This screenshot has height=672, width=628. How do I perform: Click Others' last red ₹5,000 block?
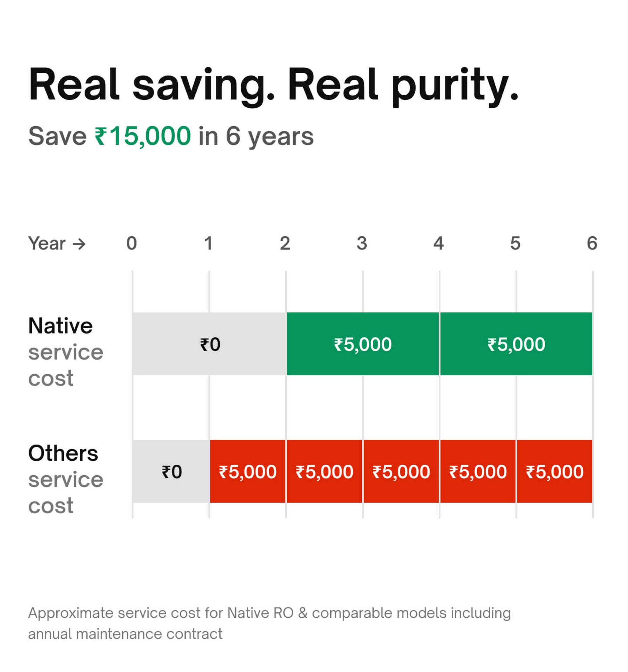(x=555, y=471)
